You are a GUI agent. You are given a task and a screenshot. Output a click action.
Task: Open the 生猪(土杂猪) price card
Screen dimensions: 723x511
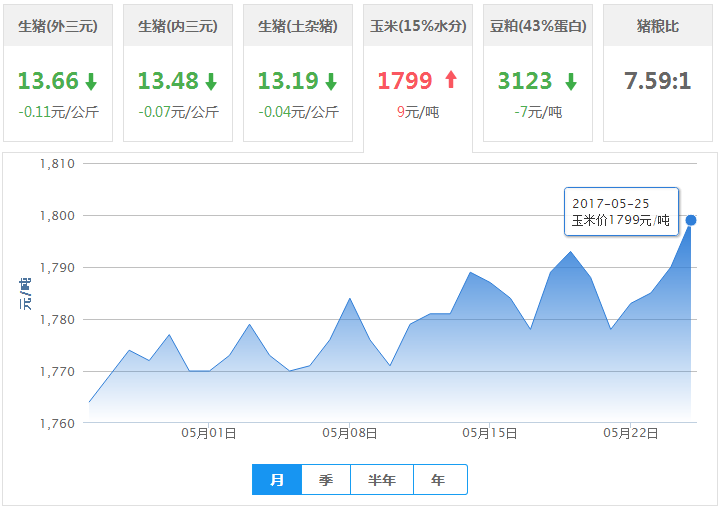click(298, 73)
